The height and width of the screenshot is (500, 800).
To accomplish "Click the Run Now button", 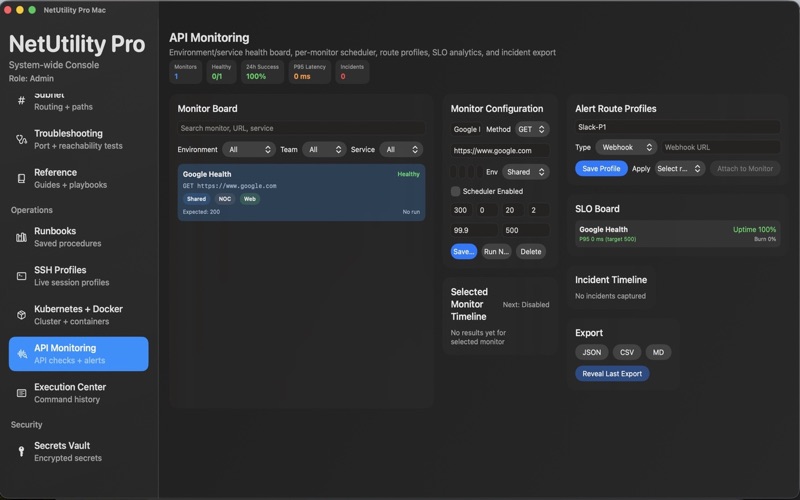I will (496, 252).
